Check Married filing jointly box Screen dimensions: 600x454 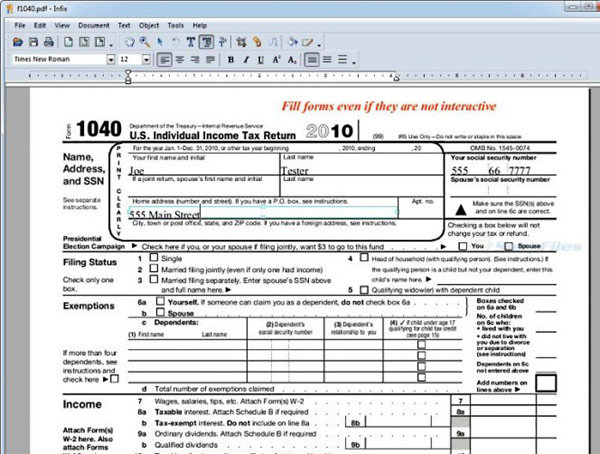tap(154, 268)
